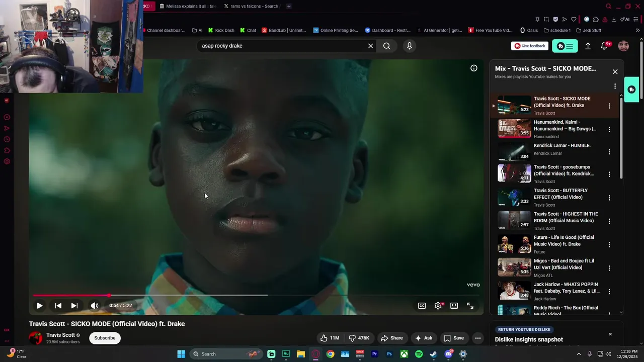Dislike the video (476K)

(359, 338)
